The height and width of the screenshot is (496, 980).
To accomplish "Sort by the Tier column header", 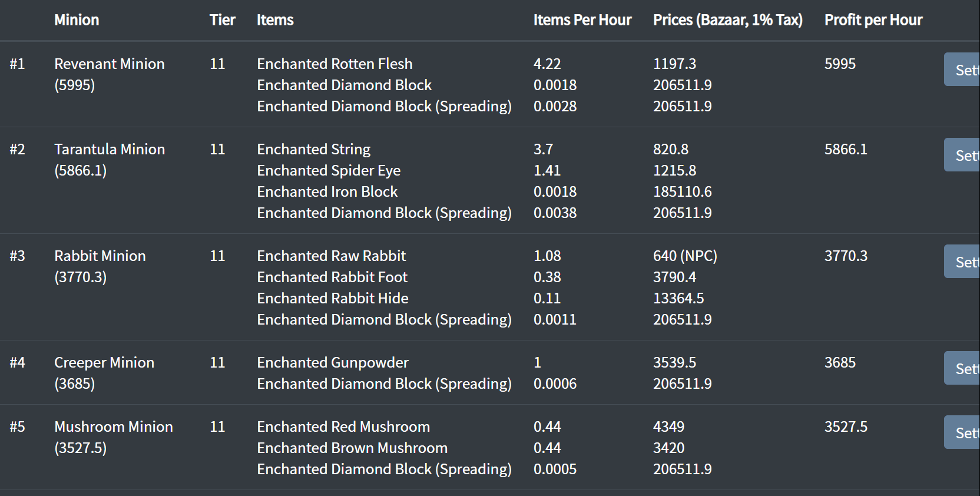I will 223,19.
